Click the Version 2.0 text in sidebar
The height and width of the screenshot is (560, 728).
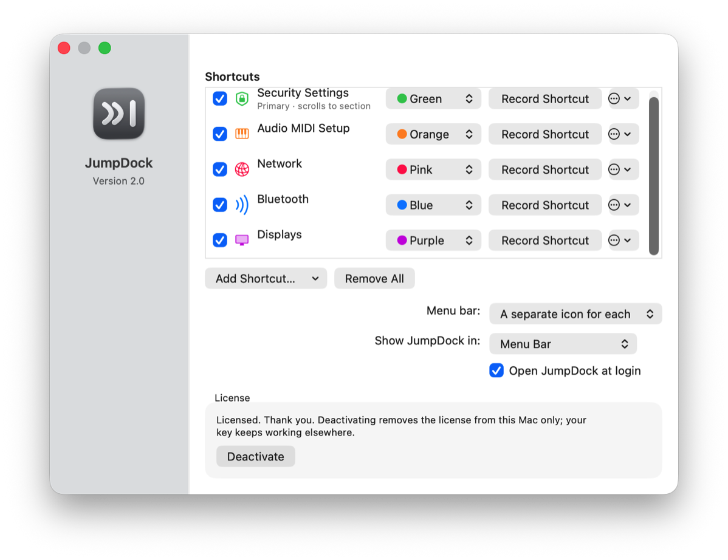118,181
